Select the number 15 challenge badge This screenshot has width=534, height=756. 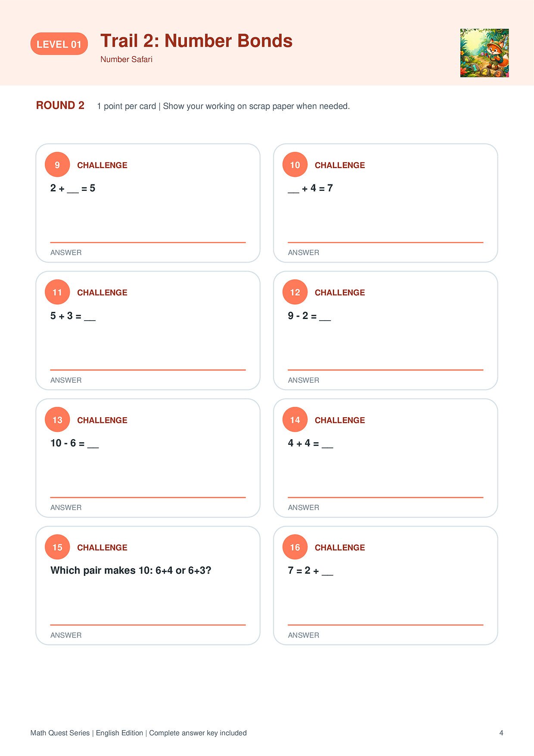click(x=57, y=547)
